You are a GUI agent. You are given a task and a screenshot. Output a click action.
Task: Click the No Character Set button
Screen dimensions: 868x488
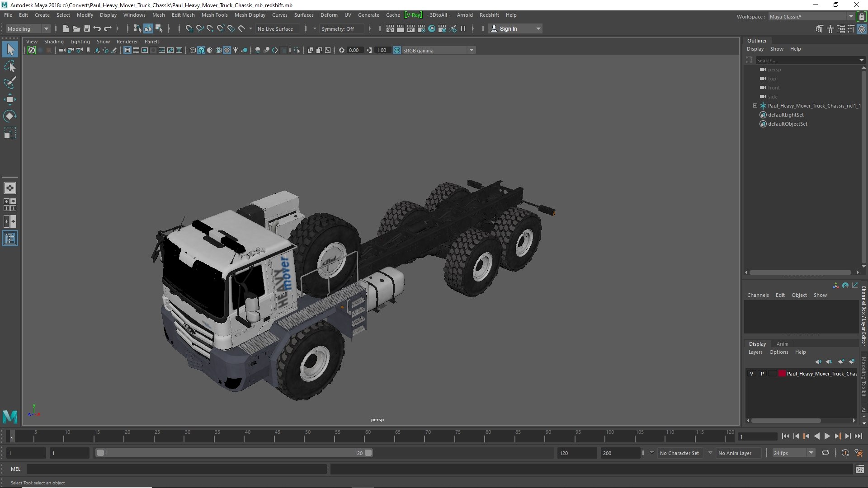tap(679, 453)
